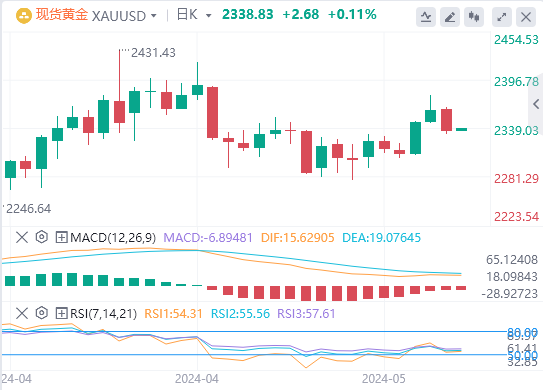This screenshot has height=390, width=543.
Task: Collapse side panel with left chevron
Action: [x=536, y=104]
